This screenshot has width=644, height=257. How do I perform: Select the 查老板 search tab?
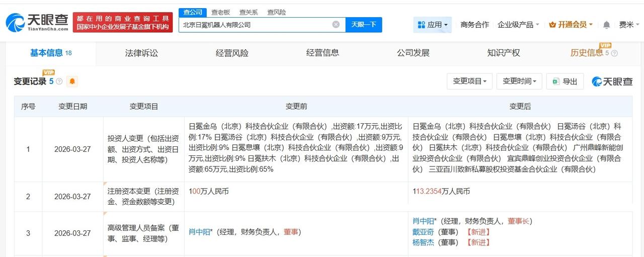pos(220,12)
